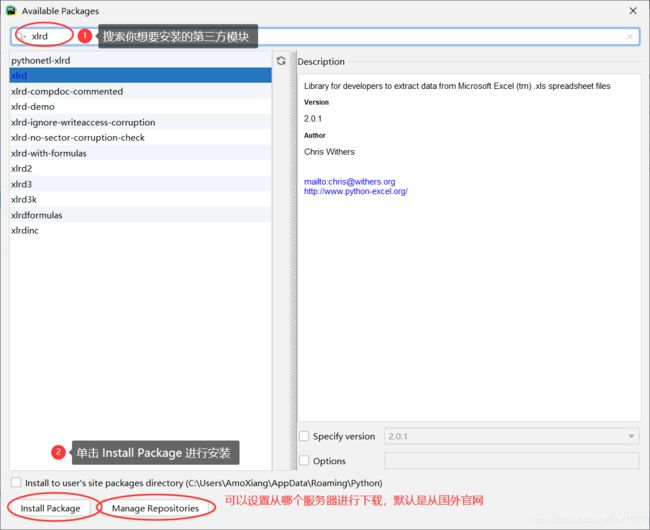Screen dimensions: 650x530
Task: Click the search magnifier icon
Action: pos(21,36)
